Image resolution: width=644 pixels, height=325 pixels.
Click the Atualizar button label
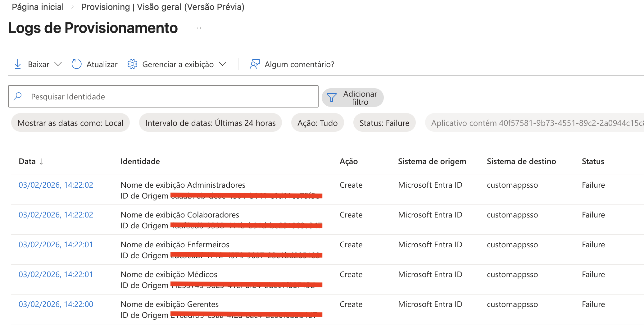(x=102, y=64)
